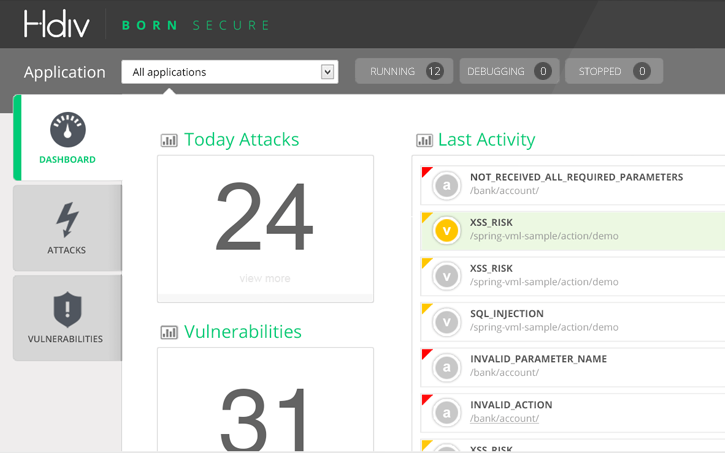Select the NOT_RECEIVED_ALL_REQUIRED_PARAMETERS activity entry
This screenshot has width=725, height=453.
coord(572,185)
